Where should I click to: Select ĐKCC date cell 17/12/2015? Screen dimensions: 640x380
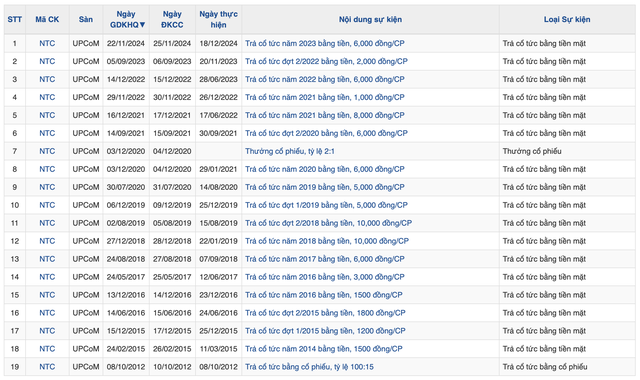click(x=172, y=331)
